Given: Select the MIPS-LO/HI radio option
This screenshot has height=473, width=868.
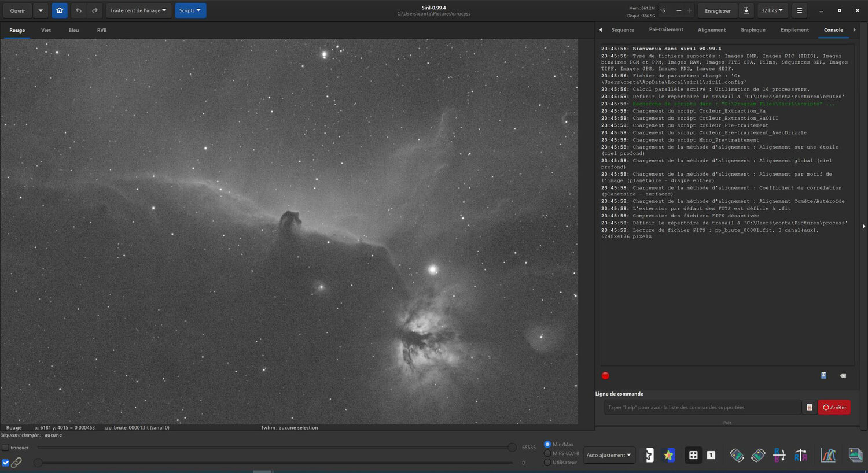Looking at the screenshot, I should 547,453.
